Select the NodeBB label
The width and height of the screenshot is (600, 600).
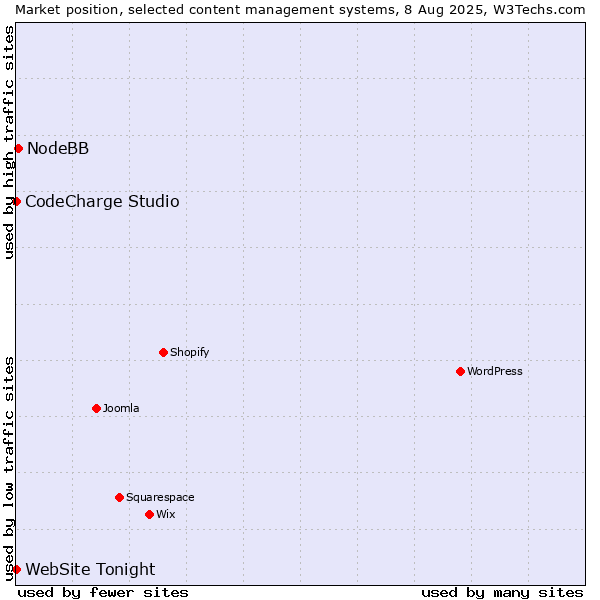[x=58, y=148]
